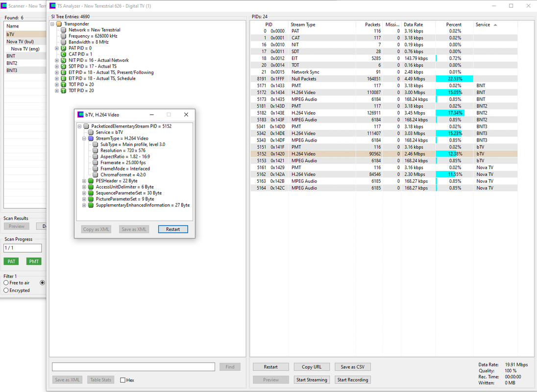
Task: Collapse the PacketizedElementaryStream PID = 5152 node
Action: pyautogui.click(x=80, y=126)
